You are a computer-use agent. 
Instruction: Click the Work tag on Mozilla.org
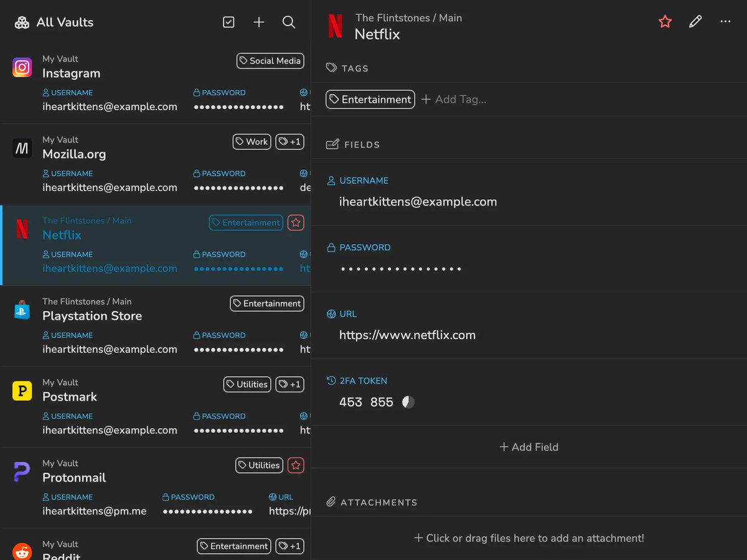click(251, 142)
